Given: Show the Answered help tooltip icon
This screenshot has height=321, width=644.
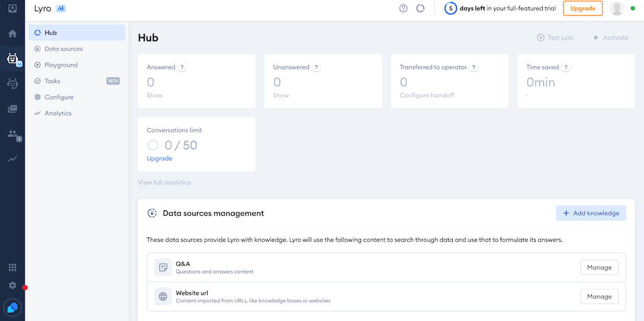Looking at the screenshot, I should pos(182,67).
